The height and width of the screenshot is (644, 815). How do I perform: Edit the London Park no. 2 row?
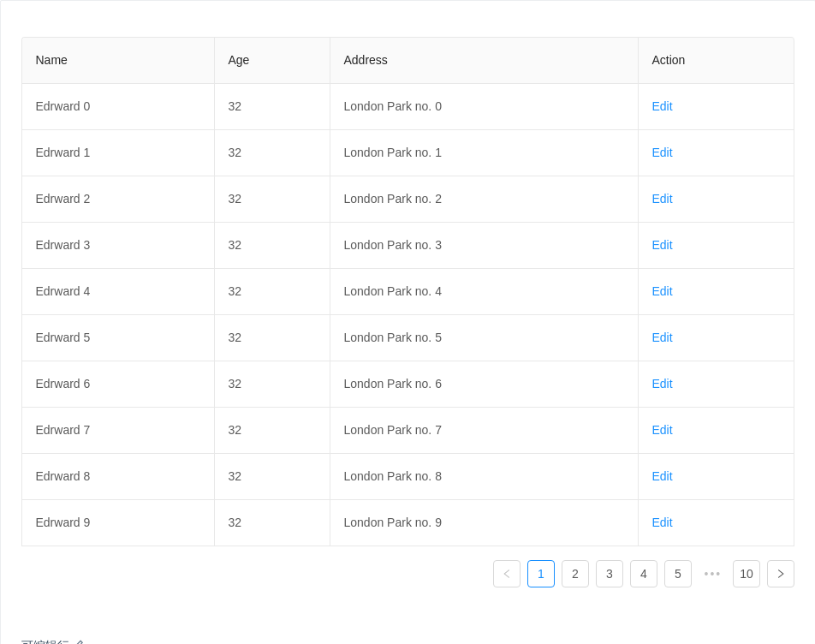(662, 199)
